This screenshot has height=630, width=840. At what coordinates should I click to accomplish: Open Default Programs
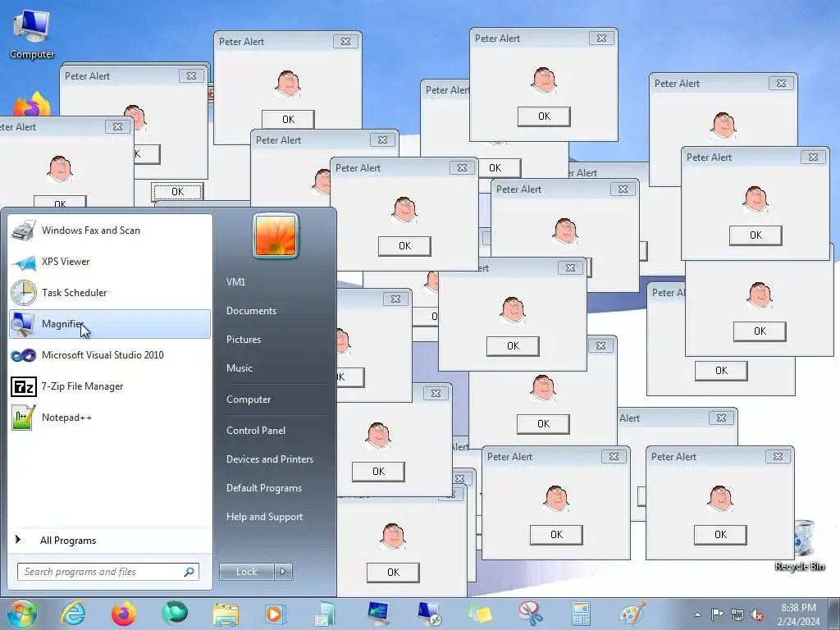[264, 488]
